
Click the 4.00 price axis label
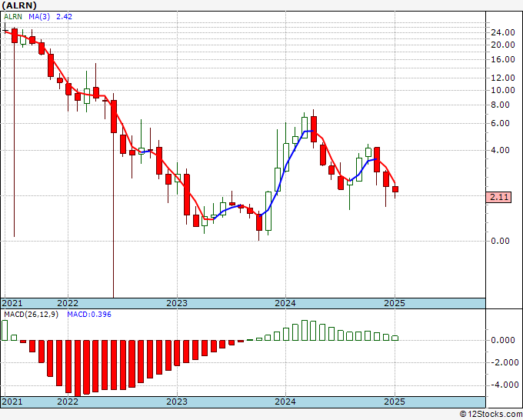(x=501, y=151)
